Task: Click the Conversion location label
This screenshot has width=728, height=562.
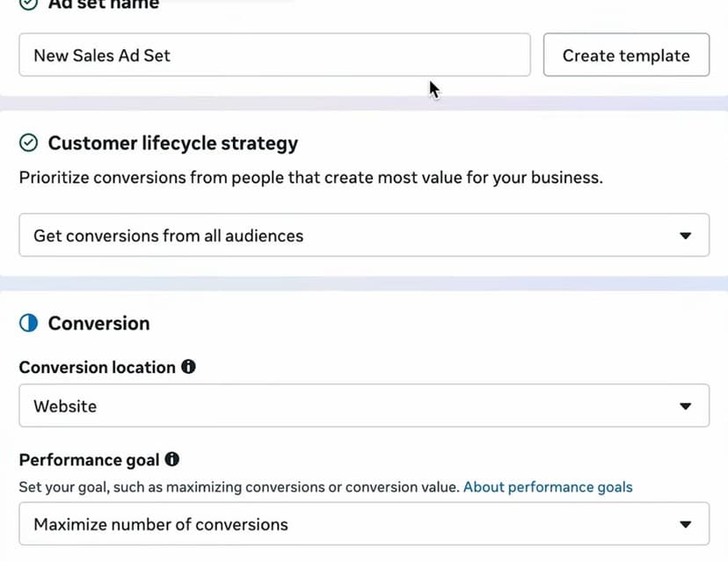Action: [x=97, y=368]
